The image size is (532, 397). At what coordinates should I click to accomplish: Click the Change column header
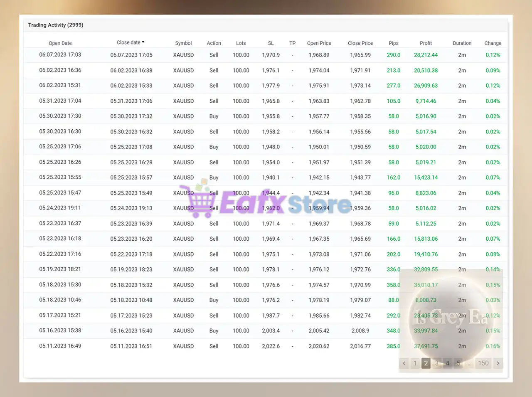click(493, 43)
